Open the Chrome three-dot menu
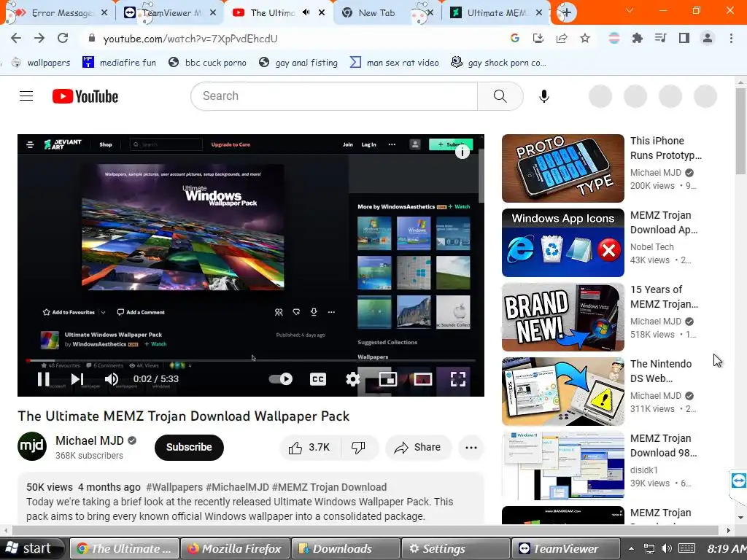The height and width of the screenshot is (560, 747). pos(731,39)
